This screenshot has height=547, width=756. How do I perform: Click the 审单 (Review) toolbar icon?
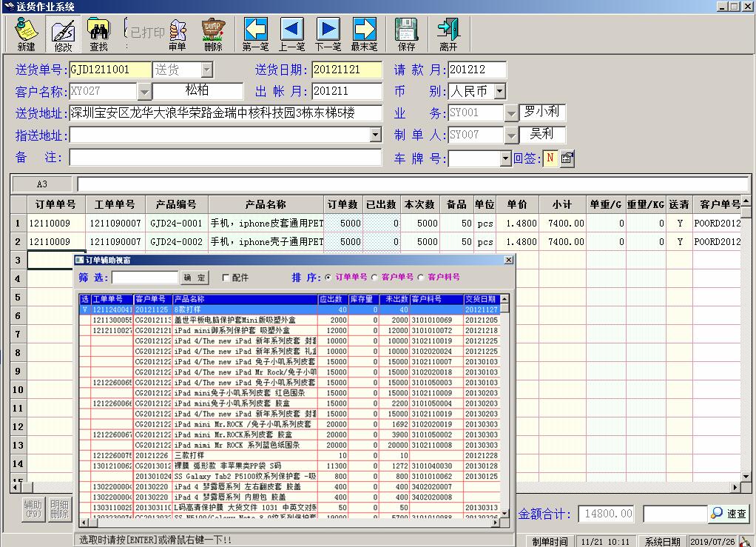178,34
